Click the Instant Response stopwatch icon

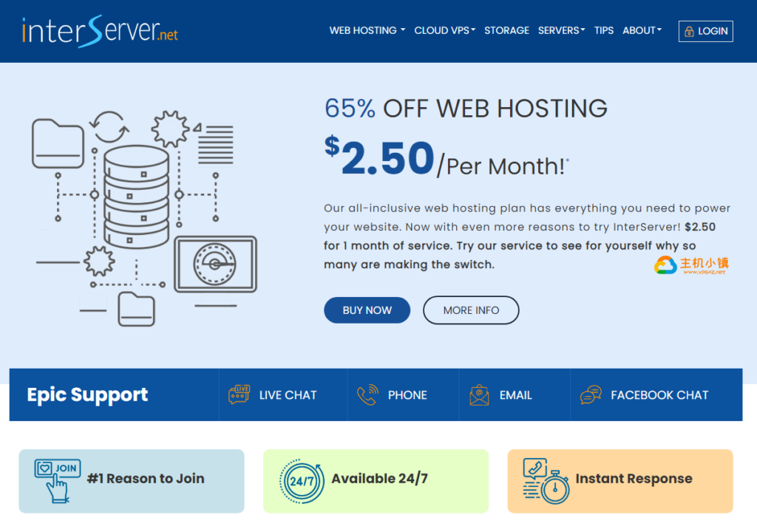[546, 481]
